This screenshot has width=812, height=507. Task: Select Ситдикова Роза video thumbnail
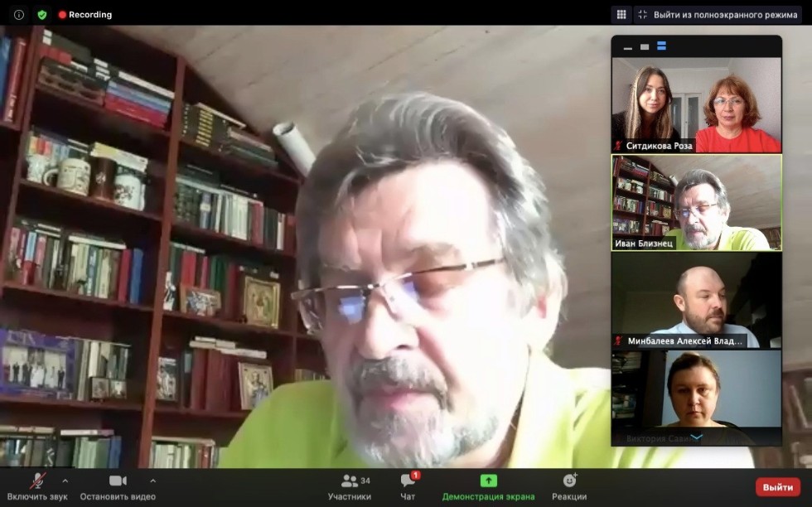(x=696, y=104)
